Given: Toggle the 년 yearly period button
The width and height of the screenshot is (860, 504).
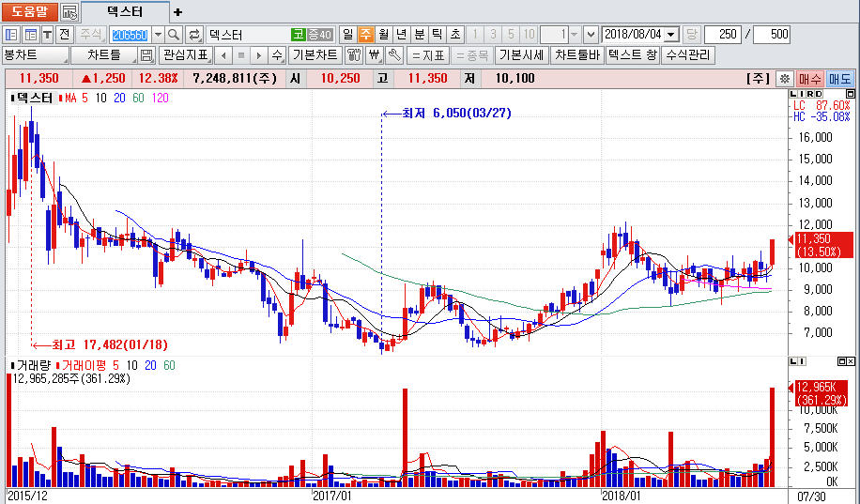Looking at the screenshot, I should pyautogui.click(x=401, y=35).
